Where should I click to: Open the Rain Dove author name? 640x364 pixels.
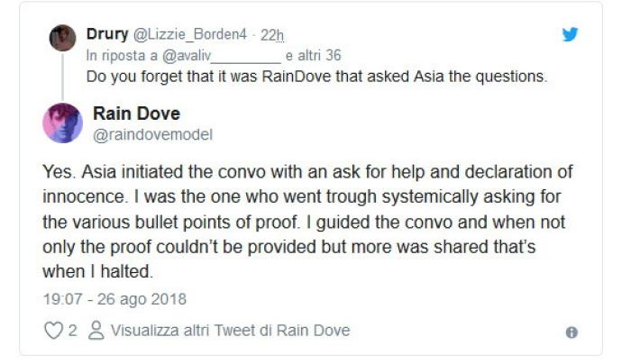136,114
